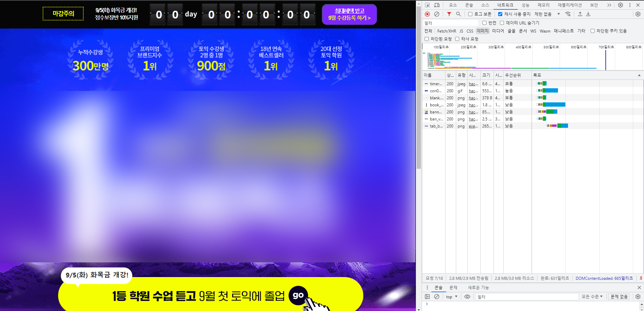Import HAR file upload icon
This screenshot has width=644, height=311.
pos(580,14)
